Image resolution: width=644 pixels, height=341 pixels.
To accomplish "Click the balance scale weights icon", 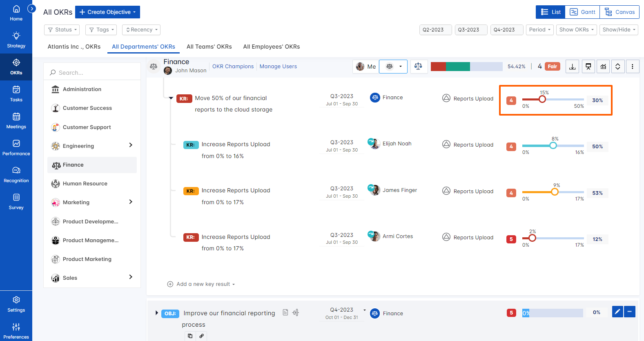I will (x=418, y=66).
